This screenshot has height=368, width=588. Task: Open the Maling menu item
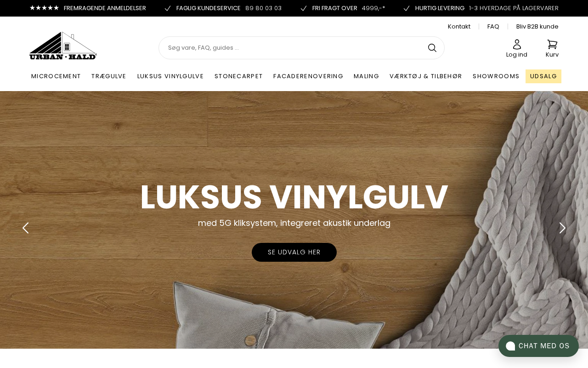point(366,76)
